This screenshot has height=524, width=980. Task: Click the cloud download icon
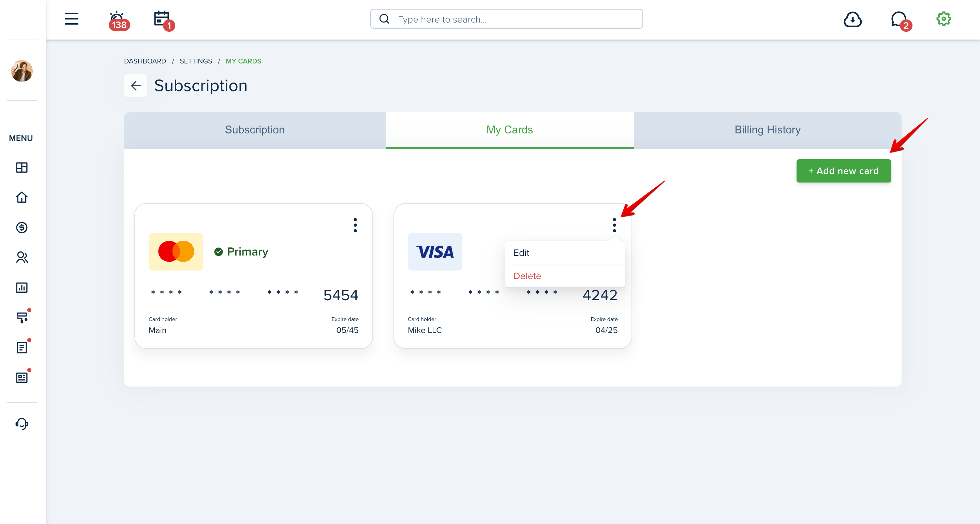[852, 19]
